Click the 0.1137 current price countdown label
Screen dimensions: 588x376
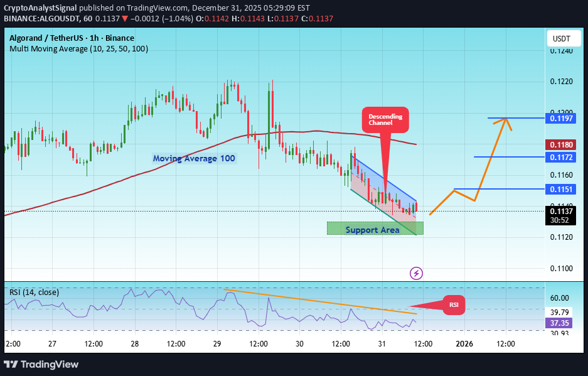(560, 217)
